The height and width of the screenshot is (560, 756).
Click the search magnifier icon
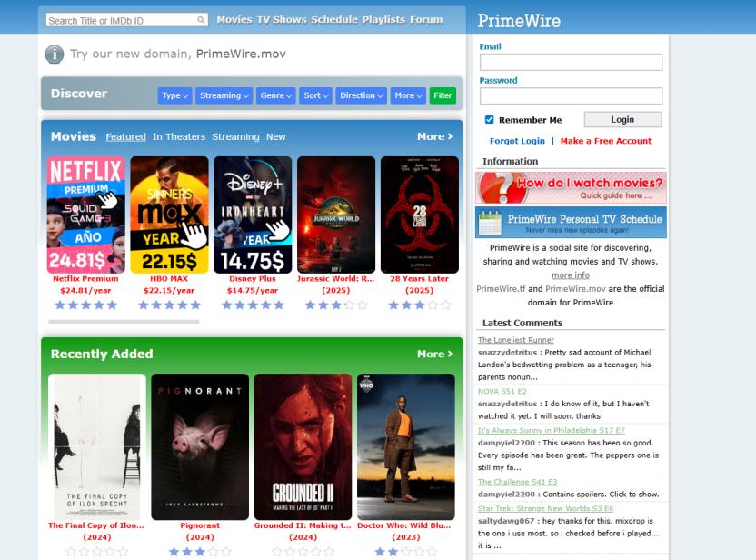tap(201, 20)
